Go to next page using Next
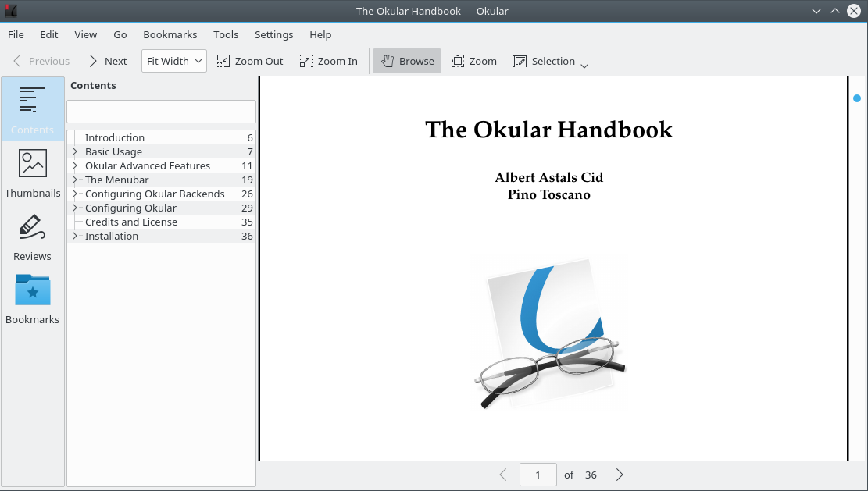Image resolution: width=868 pixels, height=491 pixels. (107, 61)
